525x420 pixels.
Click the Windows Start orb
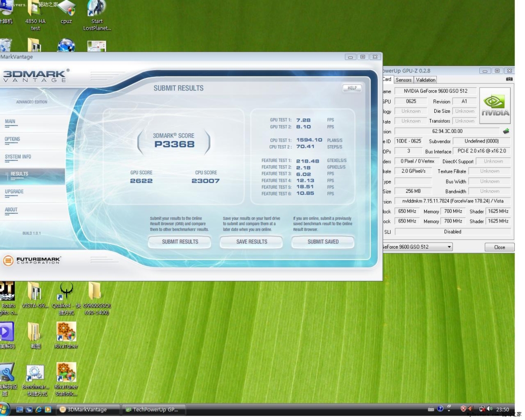point(4,409)
